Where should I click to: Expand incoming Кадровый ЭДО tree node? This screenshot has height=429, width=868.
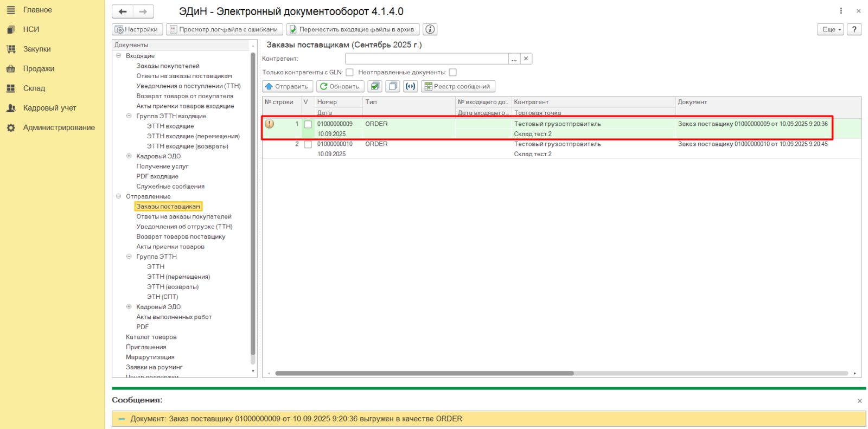click(129, 156)
